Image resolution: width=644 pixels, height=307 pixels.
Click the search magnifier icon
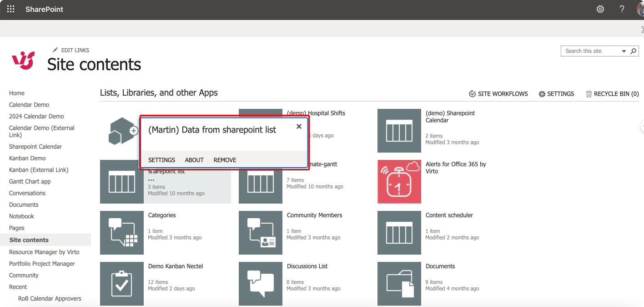point(634,51)
